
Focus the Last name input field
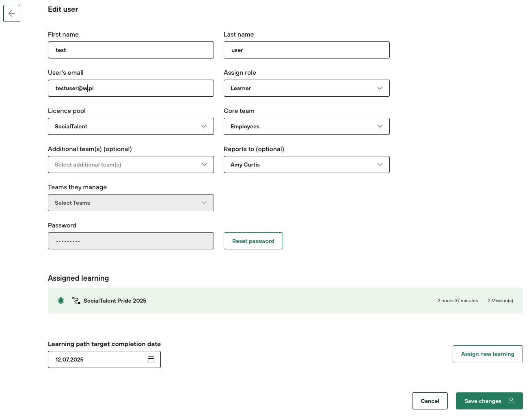point(307,50)
